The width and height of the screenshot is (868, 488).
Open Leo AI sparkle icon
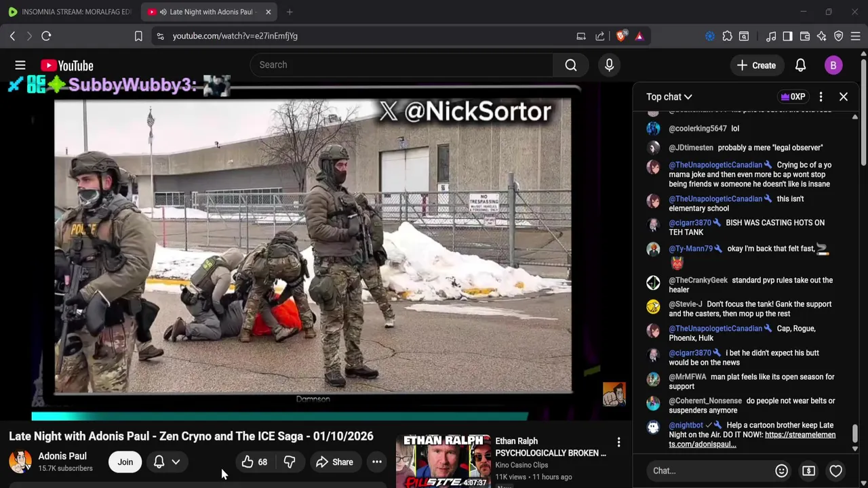[821, 36]
